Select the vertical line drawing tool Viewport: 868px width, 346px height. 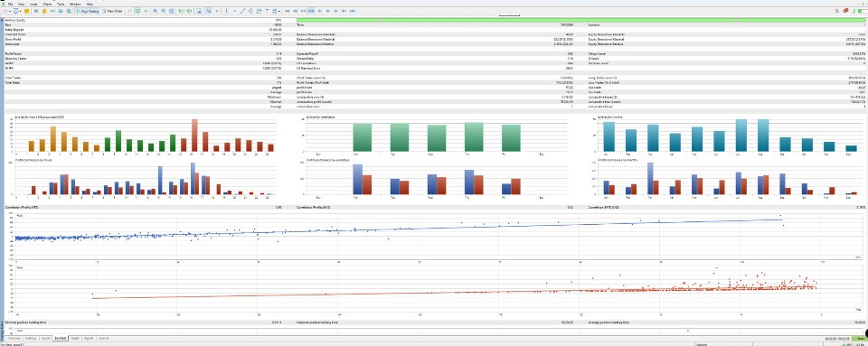point(226,11)
